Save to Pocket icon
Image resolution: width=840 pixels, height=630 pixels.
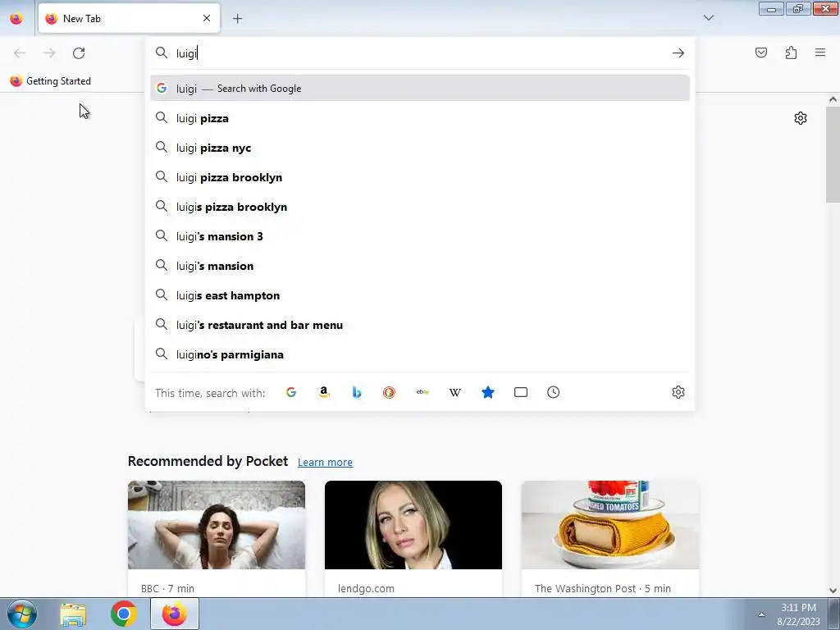coord(761,52)
